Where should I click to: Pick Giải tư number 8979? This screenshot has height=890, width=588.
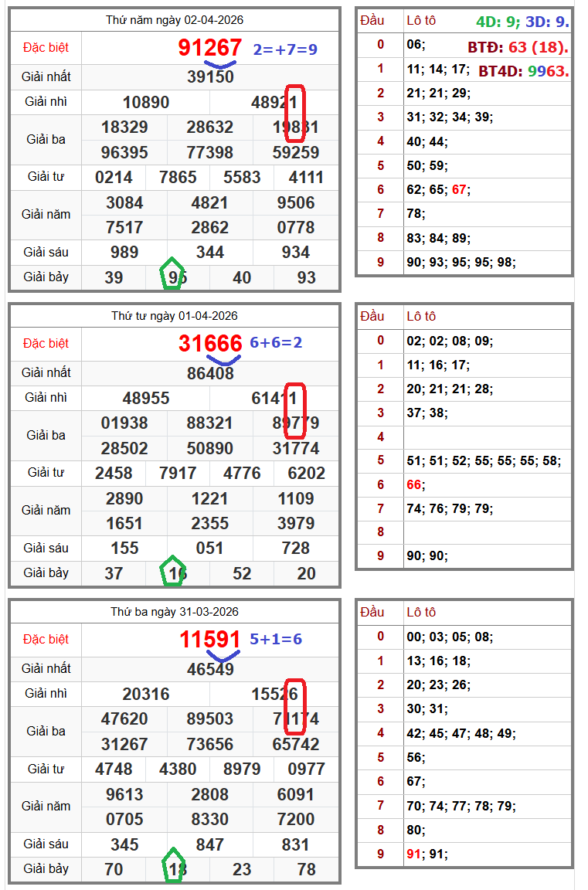242,769
